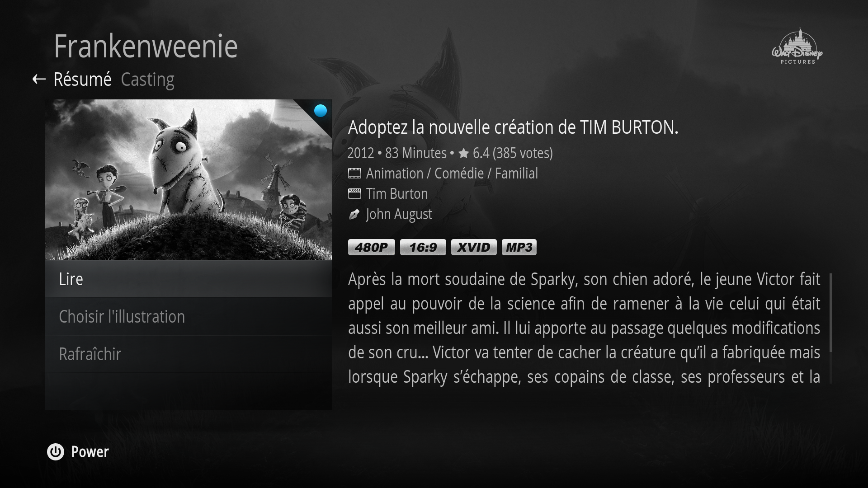Viewport: 868px width, 488px height.
Task: Click the Frankenweenie fanart thumbnail
Action: click(x=189, y=179)
